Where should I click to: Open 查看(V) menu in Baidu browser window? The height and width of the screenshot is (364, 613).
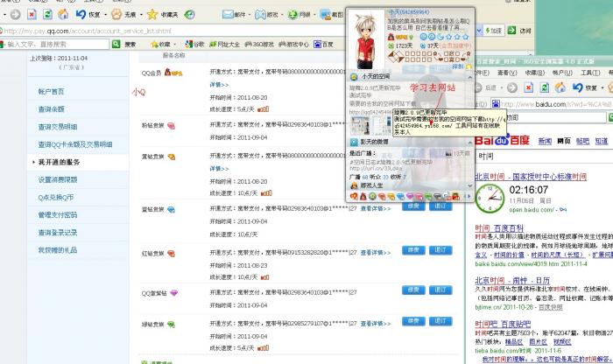507,73
